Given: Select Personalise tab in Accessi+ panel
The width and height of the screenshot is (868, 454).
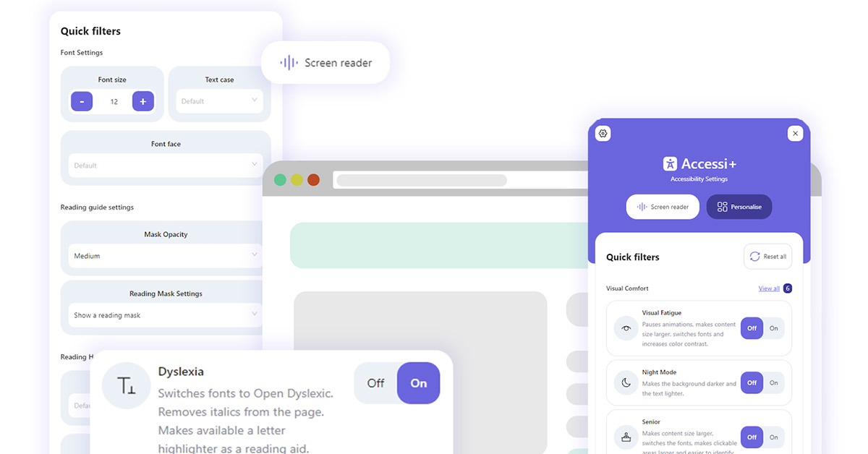Looking at the screenshot, I should (x=739, y=207).
